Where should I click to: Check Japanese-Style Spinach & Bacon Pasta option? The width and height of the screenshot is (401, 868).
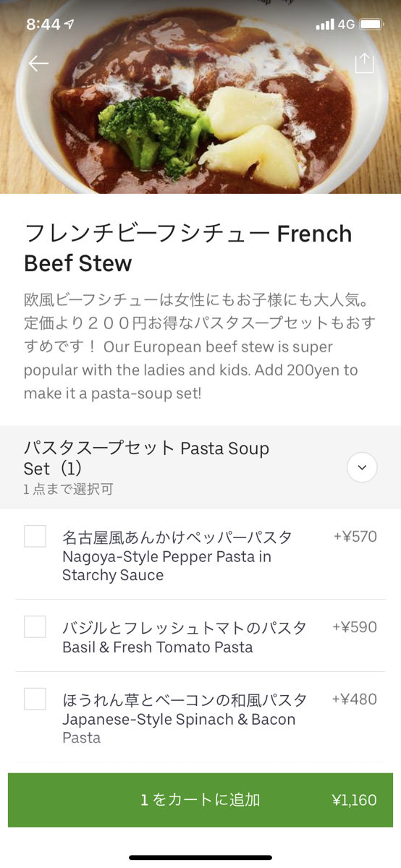(35, 699)
